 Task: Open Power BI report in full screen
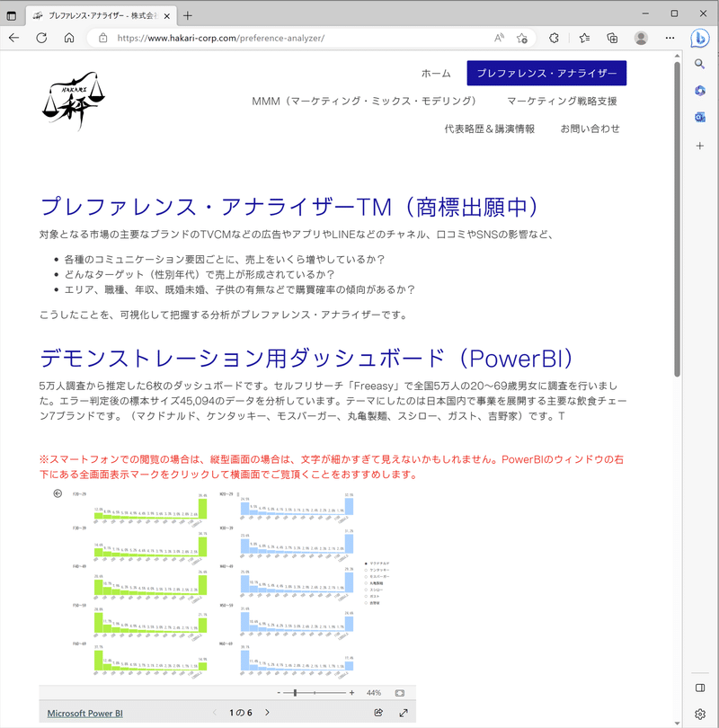pos(404,712)
